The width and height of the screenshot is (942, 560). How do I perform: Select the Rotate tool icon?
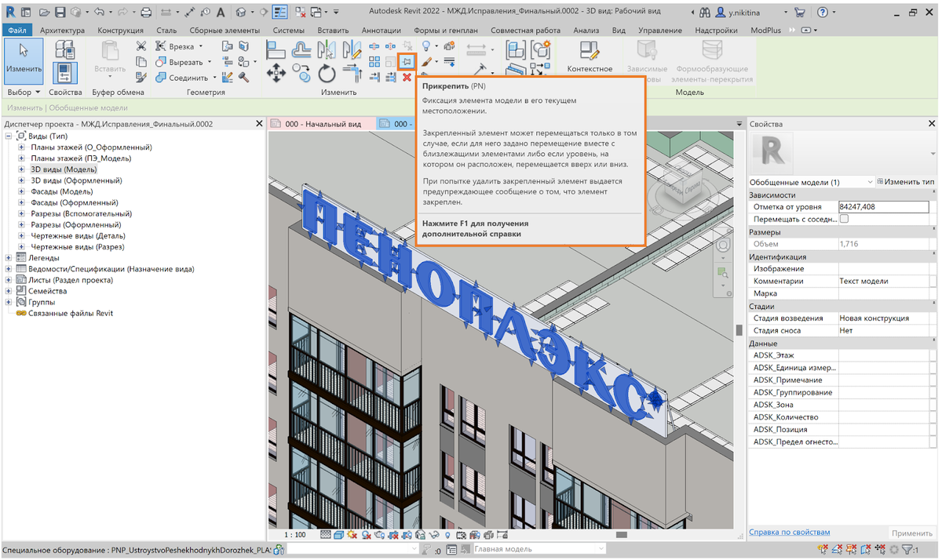327,74
